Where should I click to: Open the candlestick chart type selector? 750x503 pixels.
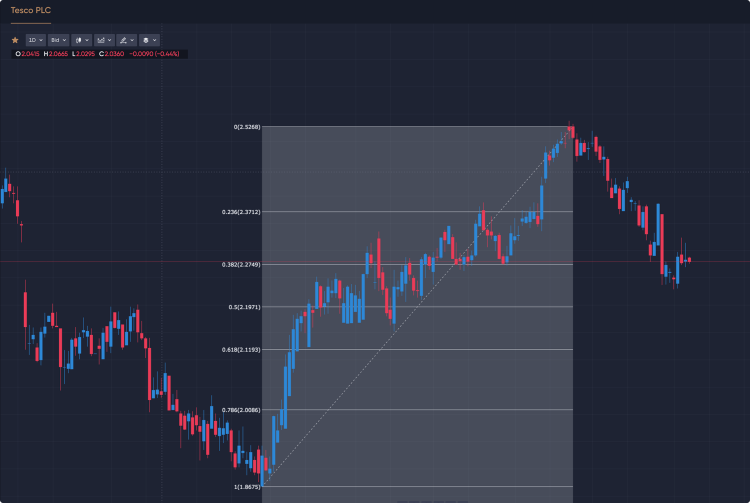tap(82, 40)
